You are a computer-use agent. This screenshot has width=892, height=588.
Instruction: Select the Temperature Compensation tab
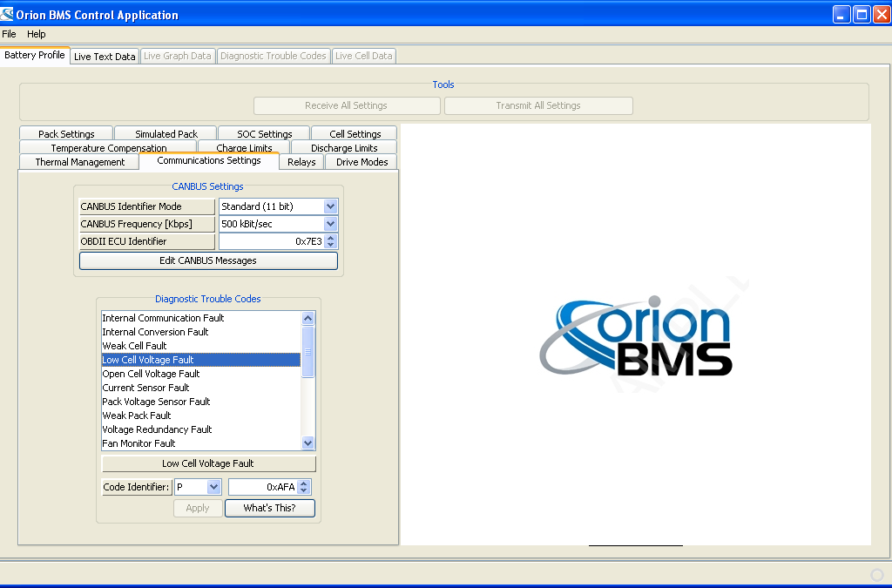pos(109,147)
